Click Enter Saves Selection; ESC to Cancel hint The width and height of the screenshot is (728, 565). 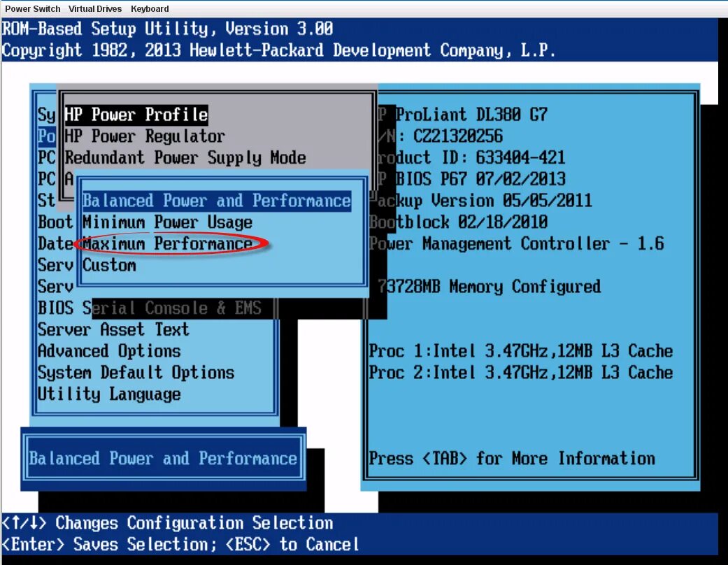[x=180, y=545]
